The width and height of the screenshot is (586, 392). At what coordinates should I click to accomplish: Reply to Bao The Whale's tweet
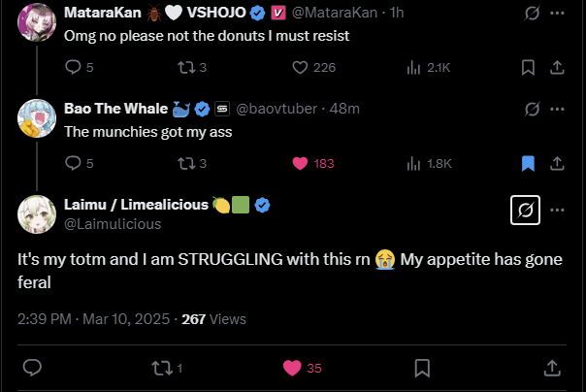(74, 163)
